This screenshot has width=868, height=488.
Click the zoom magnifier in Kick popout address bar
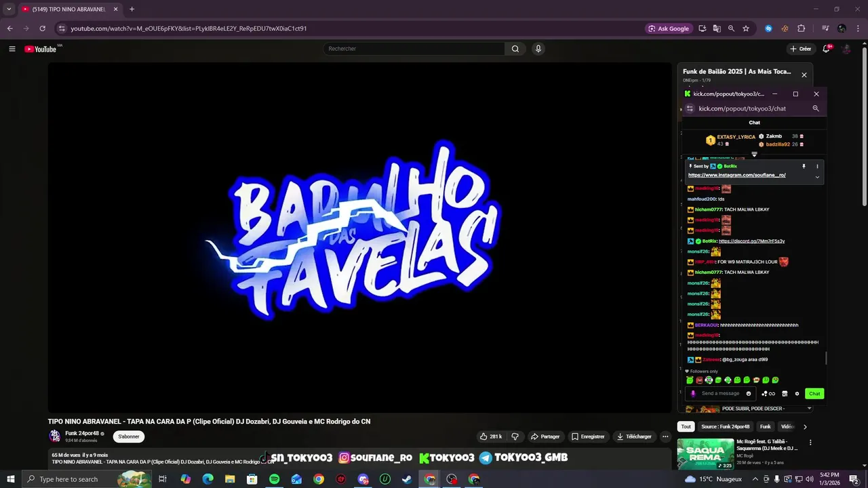[x=816, y=108]
